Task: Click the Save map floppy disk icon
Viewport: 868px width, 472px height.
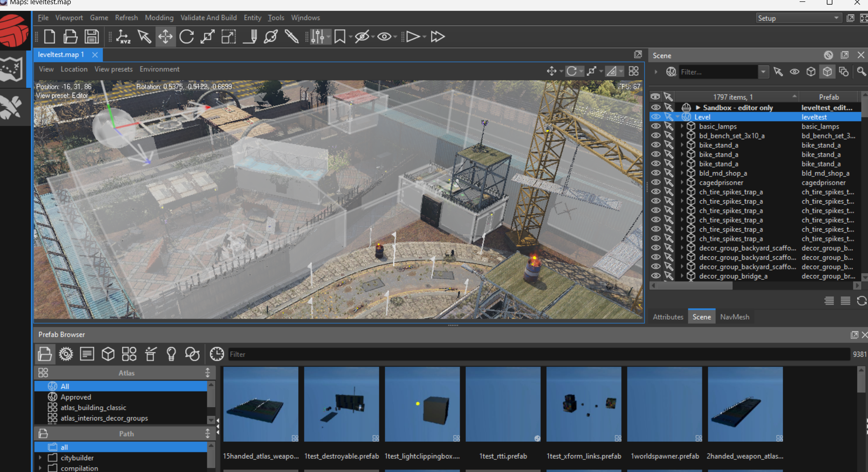Action: point(92,36)
